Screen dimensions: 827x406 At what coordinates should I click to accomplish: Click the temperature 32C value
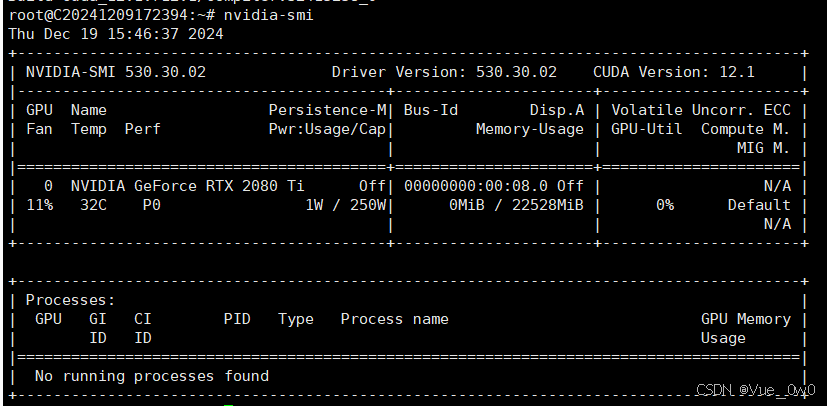click(93, 205)
